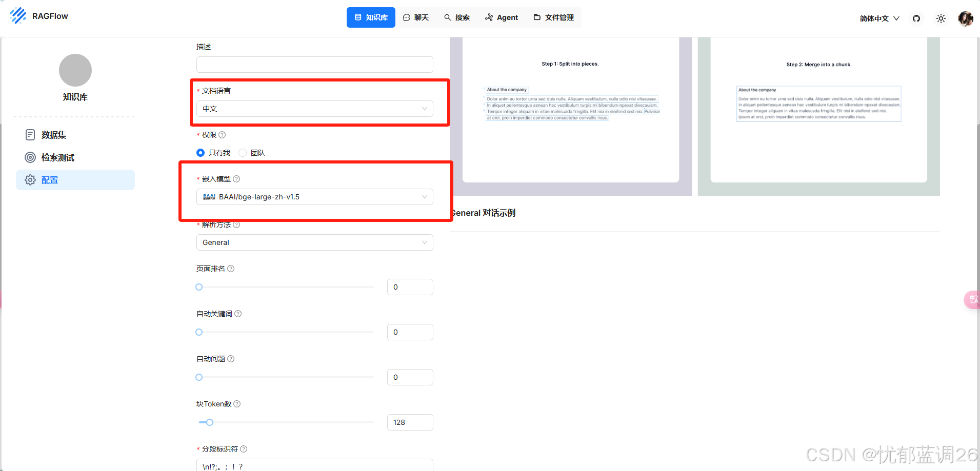Show help for 解析方法 parsing method

236,224
